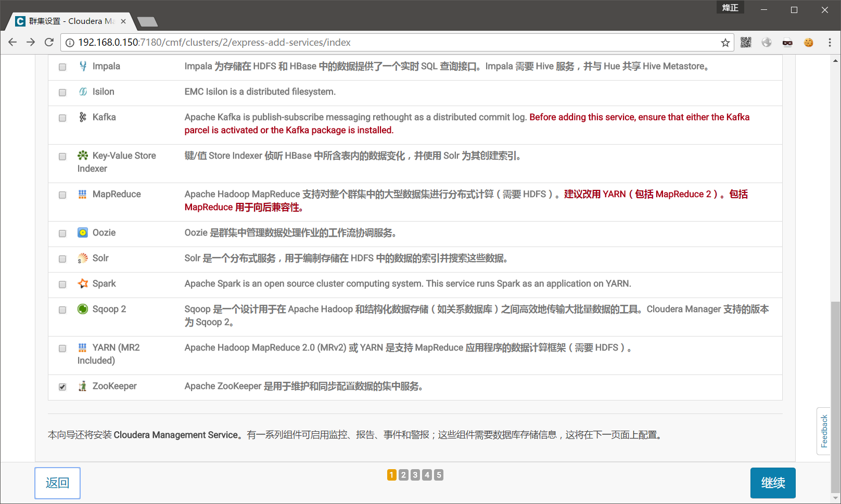Viewport: 841px width, 504px height.
Task: Click the Solr service icon
Action: click(83, 258)
